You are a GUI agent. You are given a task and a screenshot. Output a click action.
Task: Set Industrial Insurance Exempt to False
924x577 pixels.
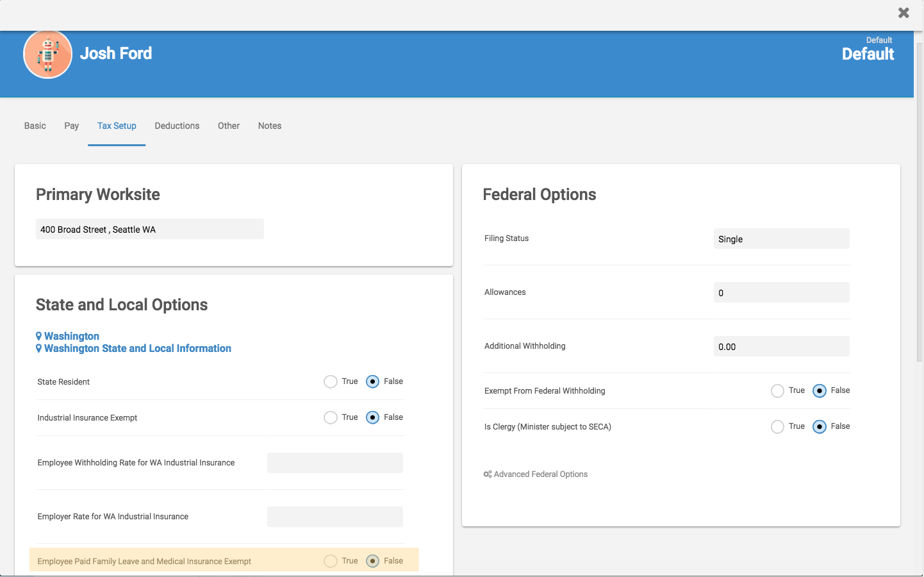(x=372, y=418)
